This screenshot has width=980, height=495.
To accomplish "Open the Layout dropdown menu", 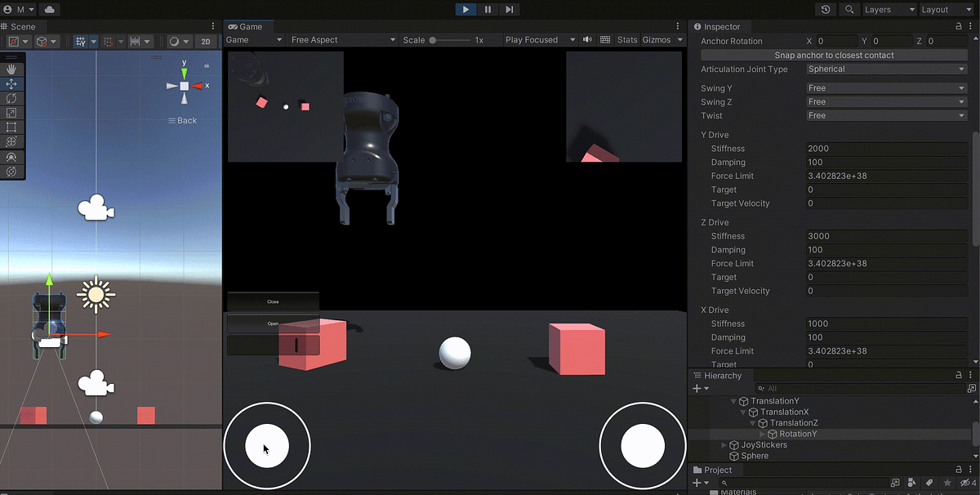I will tap(946, 9).
